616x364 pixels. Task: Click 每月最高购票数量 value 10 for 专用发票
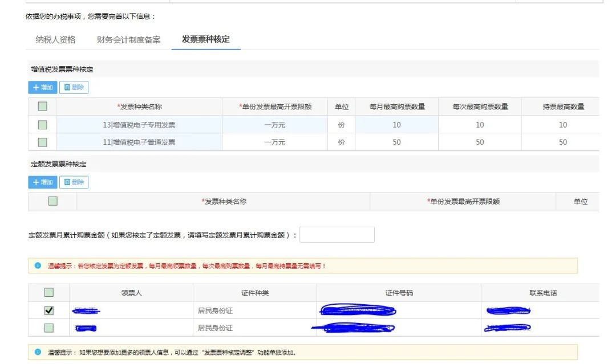397,125
